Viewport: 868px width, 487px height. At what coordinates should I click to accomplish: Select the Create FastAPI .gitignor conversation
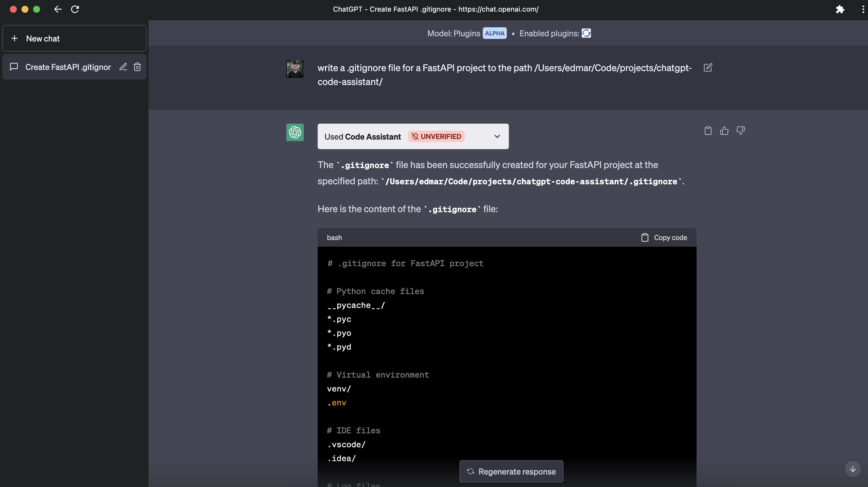click(x=68, y=66)
